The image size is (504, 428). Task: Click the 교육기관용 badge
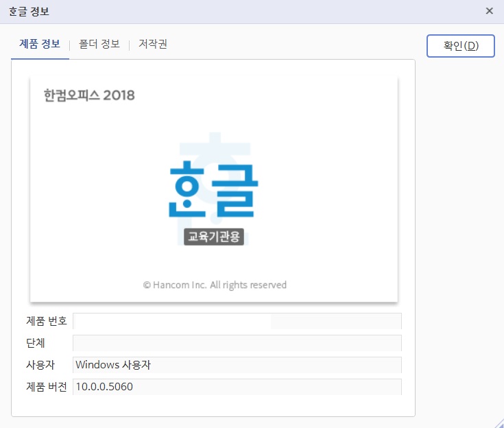click(214, 237)
